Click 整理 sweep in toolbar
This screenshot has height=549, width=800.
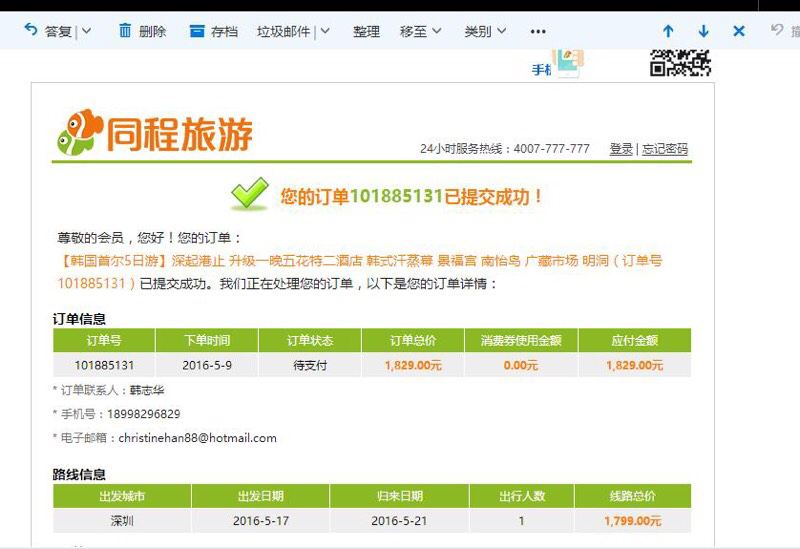tap(366, 32)
